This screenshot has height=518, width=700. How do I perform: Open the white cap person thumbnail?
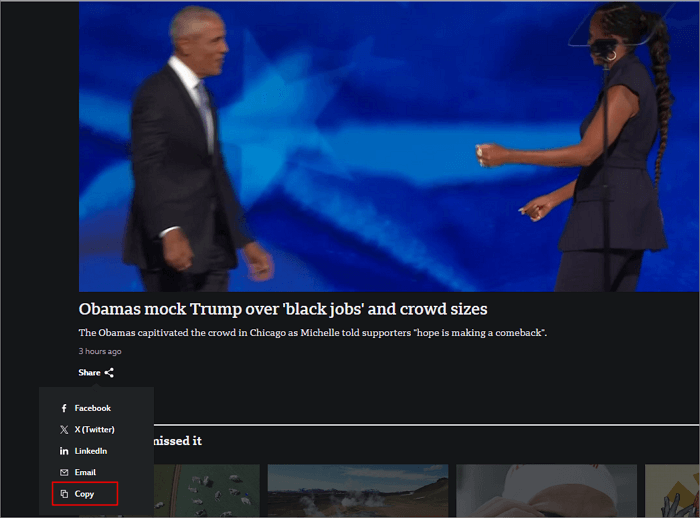click(546, 490)
